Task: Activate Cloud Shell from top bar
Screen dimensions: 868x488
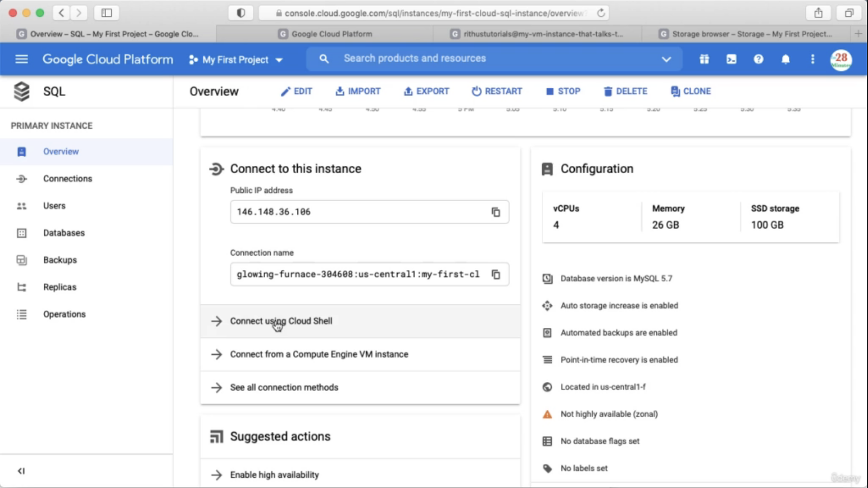Action: 731,59
